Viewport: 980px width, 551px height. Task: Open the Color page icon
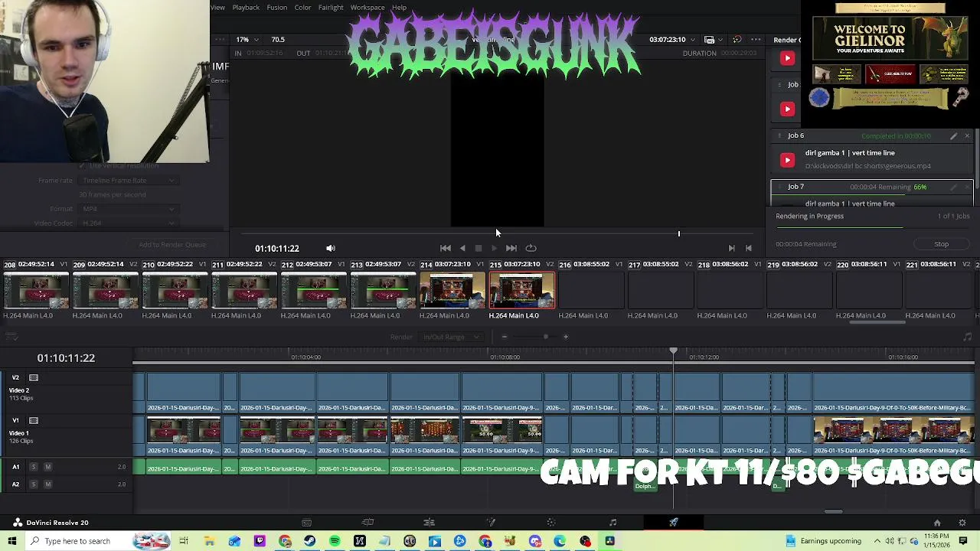coord(551,523)
